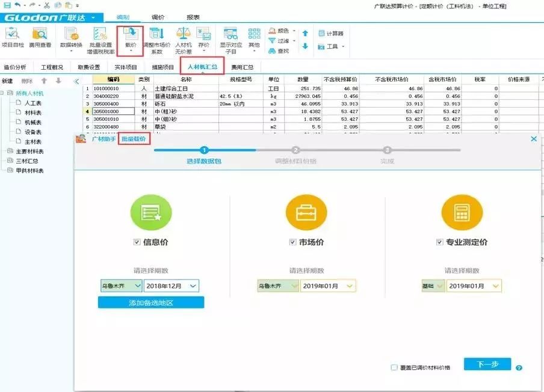This screenshot has width=544, height=392.
Task: Select 人工表 in the tree
Action: [33, 103]
